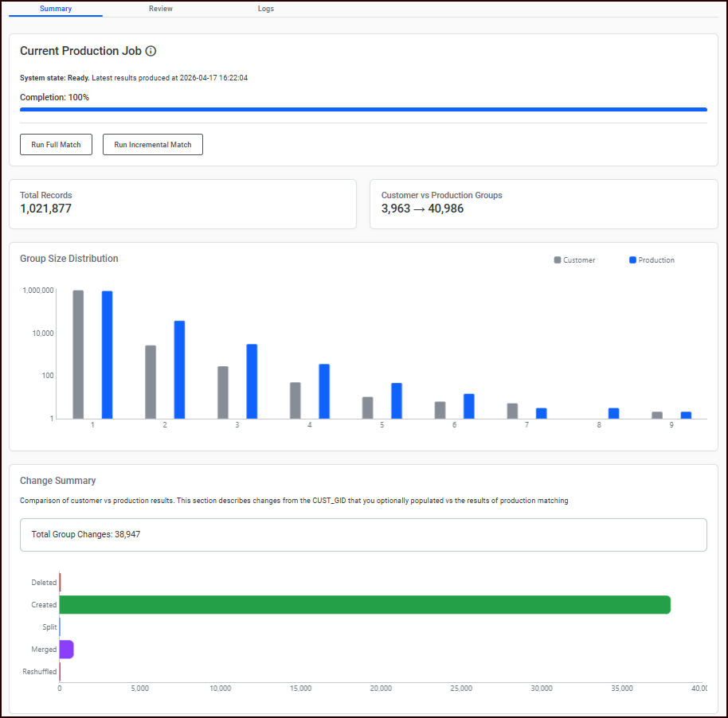Click the gray Customer bar for group size 4
The width and height of the screenshot is (728, 718).
tap(296, 400)
